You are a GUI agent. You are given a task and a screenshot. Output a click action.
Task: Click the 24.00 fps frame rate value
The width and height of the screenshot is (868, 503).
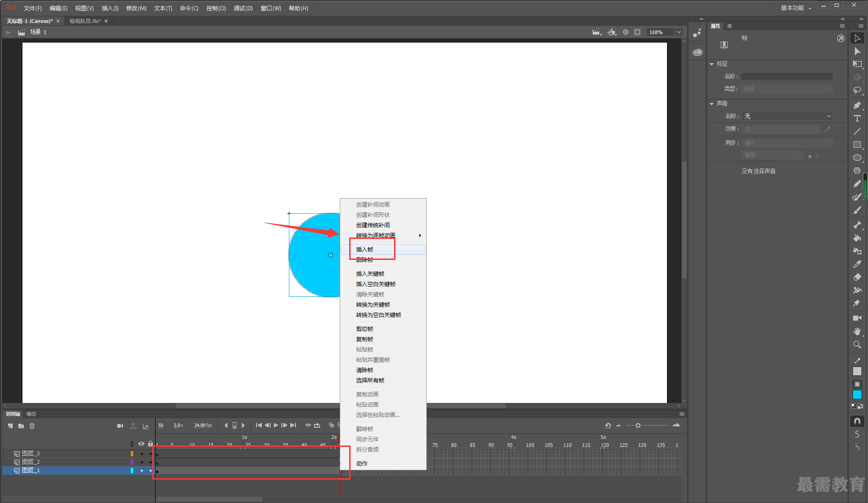pyautogui.click(x=203, y=425)
